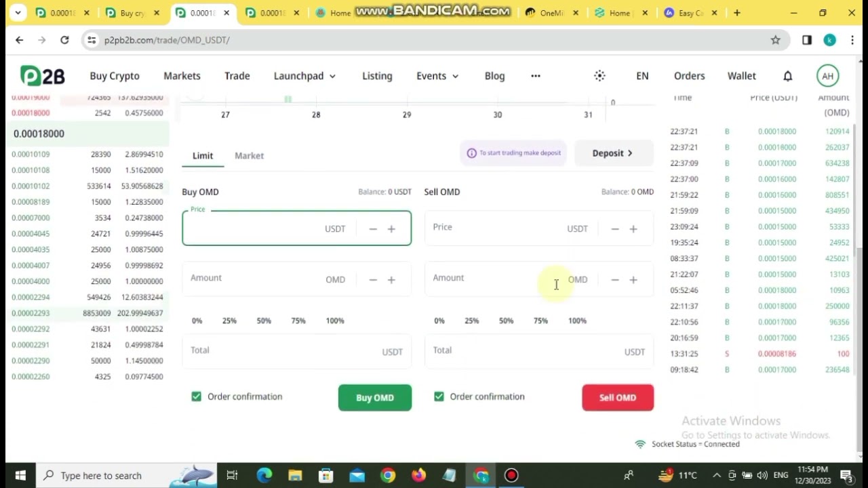Click the green Buy OMD button

[x=375, y=398]
